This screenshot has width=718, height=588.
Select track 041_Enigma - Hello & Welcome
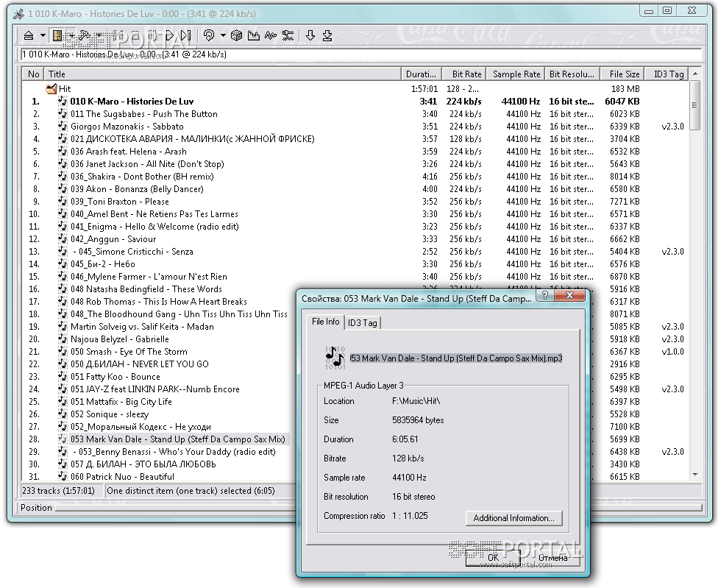pos(154,227)
